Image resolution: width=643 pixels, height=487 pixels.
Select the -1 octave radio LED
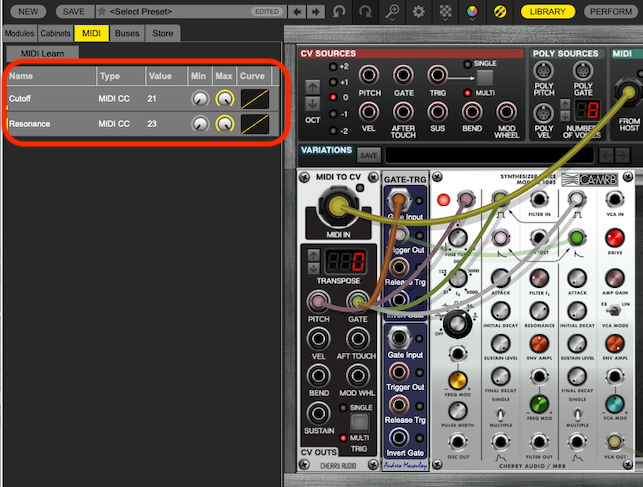tap(333, 114)
